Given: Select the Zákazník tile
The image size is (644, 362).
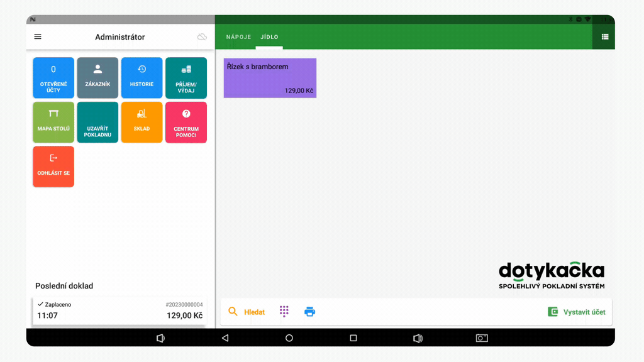Looking at the screenshot, I should tap(97, 78).
